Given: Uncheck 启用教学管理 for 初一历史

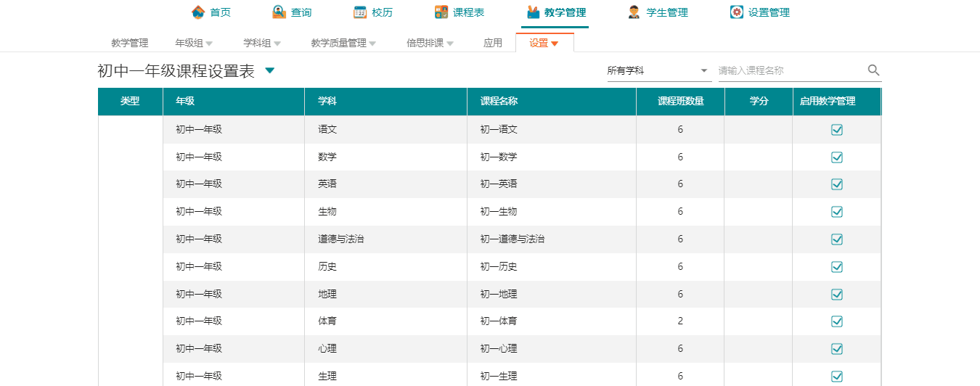Looking at the screenshot, I should point(836,267).
